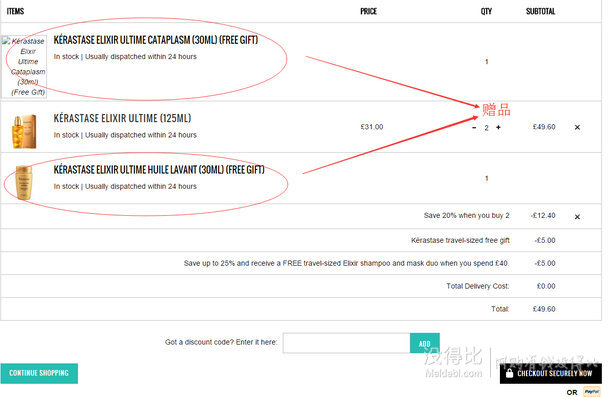Image resolution: width=610 pixels, height=397 pixels.
Task: Click the PayPal checkout icon
Action: [x=592, y=392]
